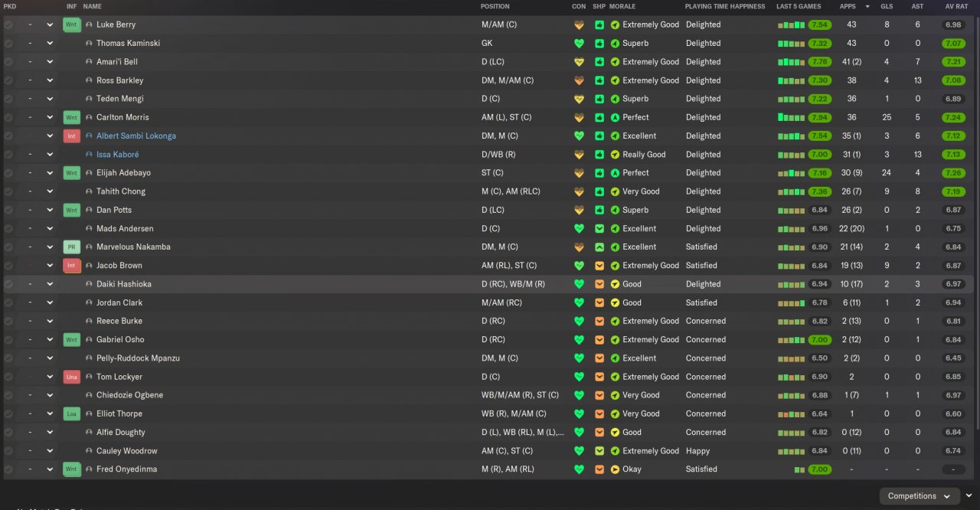Open Elliot Thorpe's player profile
Screen dimensions: 980x510
(x=119, y=414)
